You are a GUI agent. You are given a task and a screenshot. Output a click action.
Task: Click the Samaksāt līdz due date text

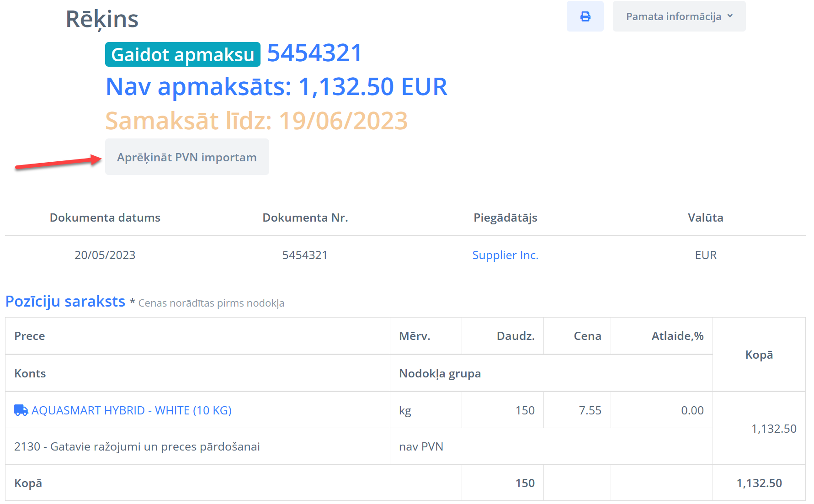256,121
